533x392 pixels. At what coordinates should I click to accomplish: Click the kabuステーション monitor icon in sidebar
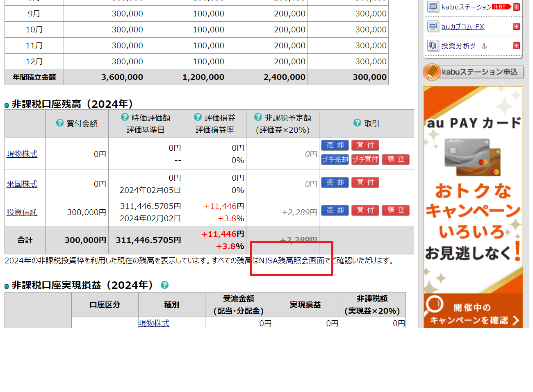pyautogui.click(x=433, y=7)
